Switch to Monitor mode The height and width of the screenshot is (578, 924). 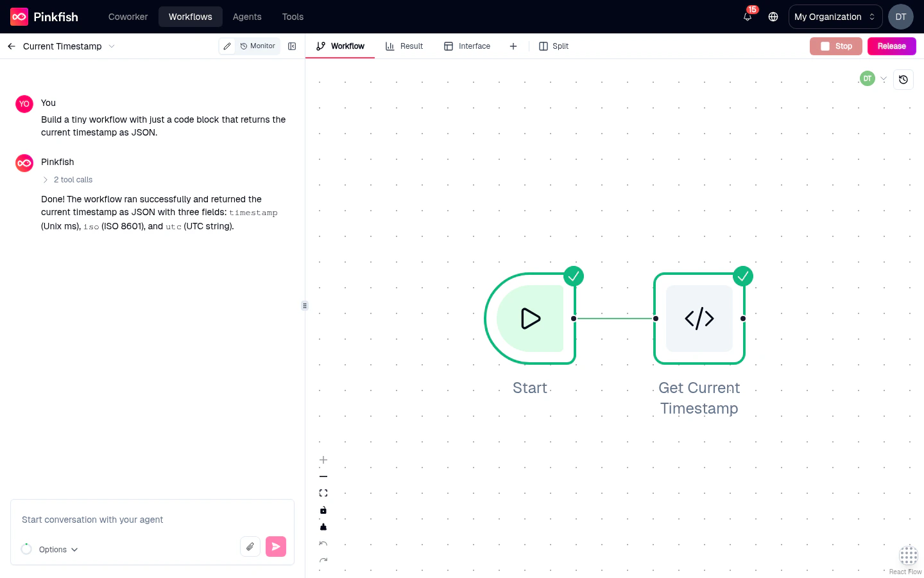[x=257, y=46]
